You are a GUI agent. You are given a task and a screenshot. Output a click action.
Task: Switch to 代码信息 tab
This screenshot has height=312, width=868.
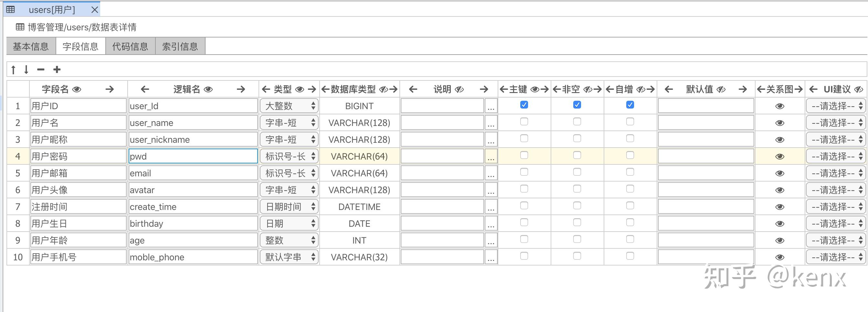tap(131, 46)
